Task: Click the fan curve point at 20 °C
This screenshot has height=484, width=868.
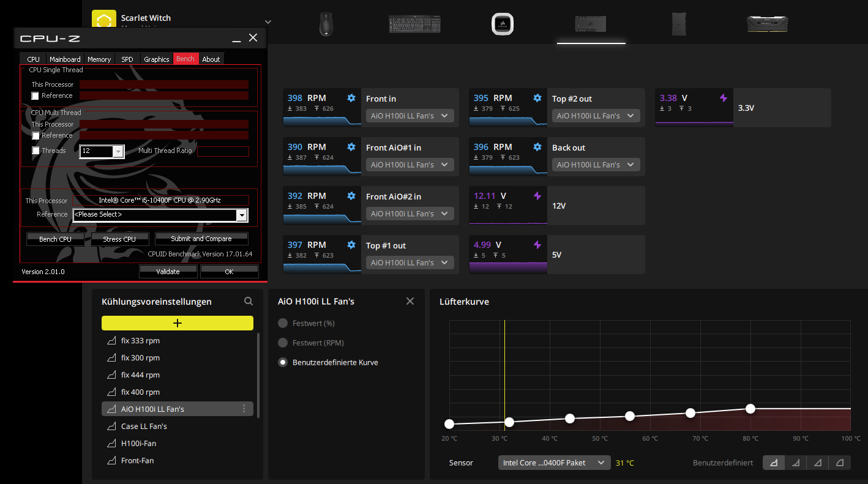Action: click(449, 424)
